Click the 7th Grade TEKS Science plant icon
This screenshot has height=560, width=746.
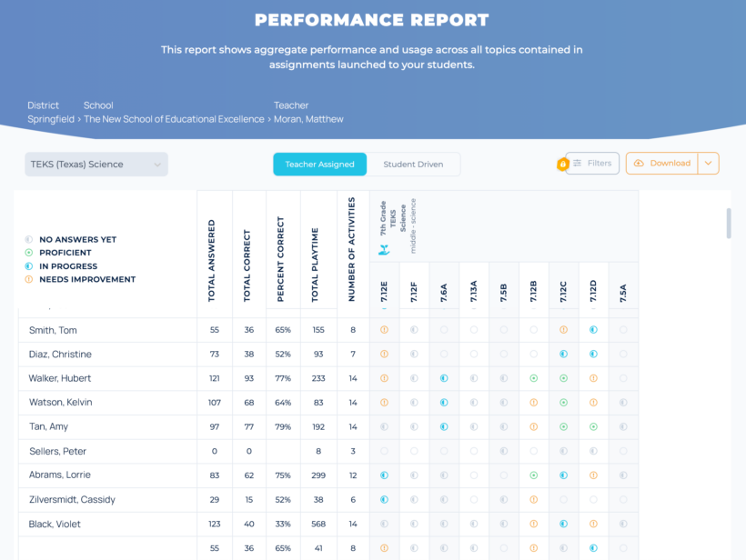[384, 249]
